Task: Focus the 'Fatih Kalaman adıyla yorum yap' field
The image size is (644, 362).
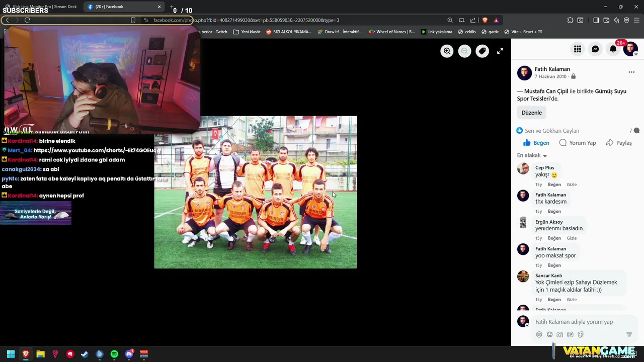Action: (x=574, y=322)
